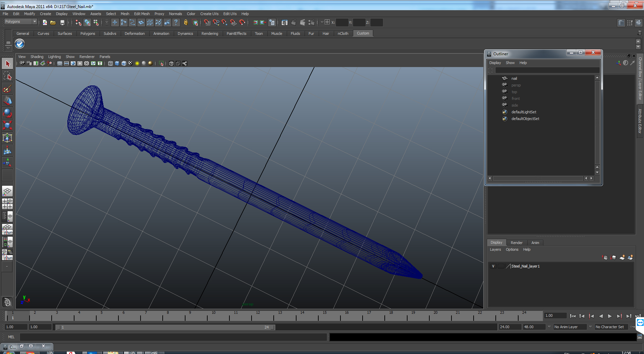Image resolution: width=644 pixels, height=354 pixels.
Task: Toggle viewport grid display
Action: tap(60, 63)
